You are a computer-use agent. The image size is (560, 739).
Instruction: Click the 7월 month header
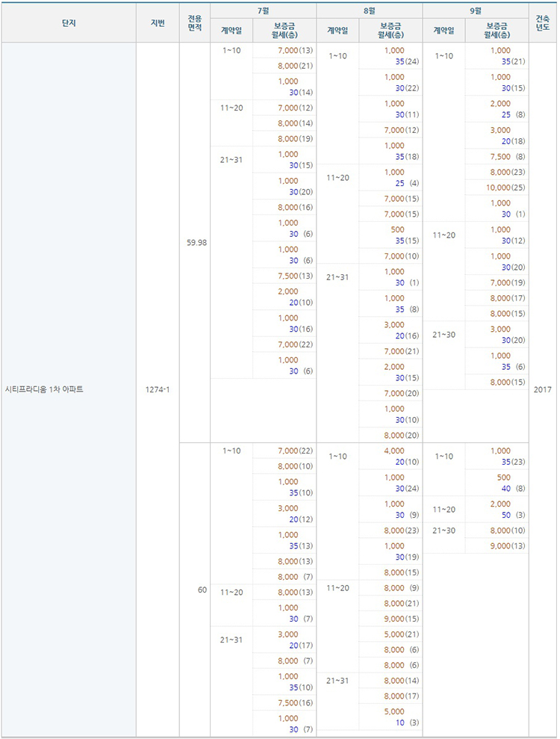(x=264, y=10)
